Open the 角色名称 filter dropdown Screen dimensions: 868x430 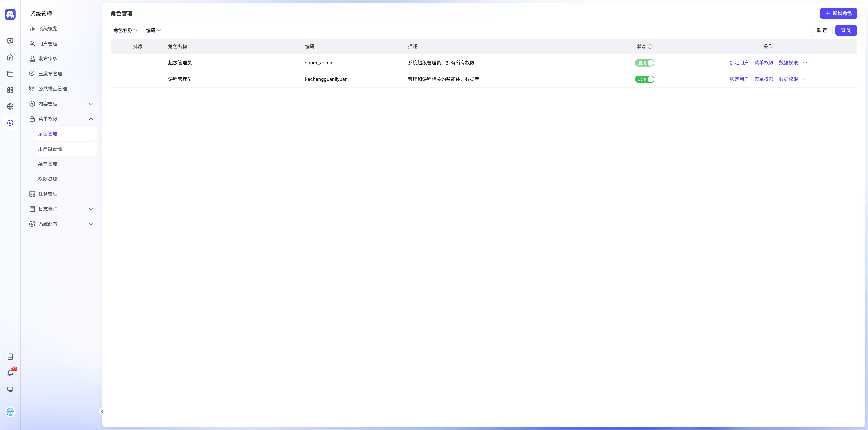125,30
